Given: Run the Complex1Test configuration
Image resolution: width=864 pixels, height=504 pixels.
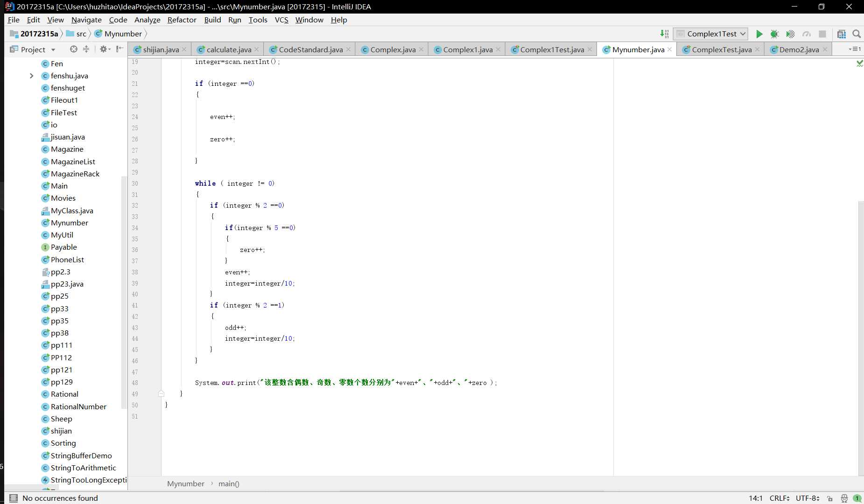Looking at the screenshot, I should click(x=759, y=34).
